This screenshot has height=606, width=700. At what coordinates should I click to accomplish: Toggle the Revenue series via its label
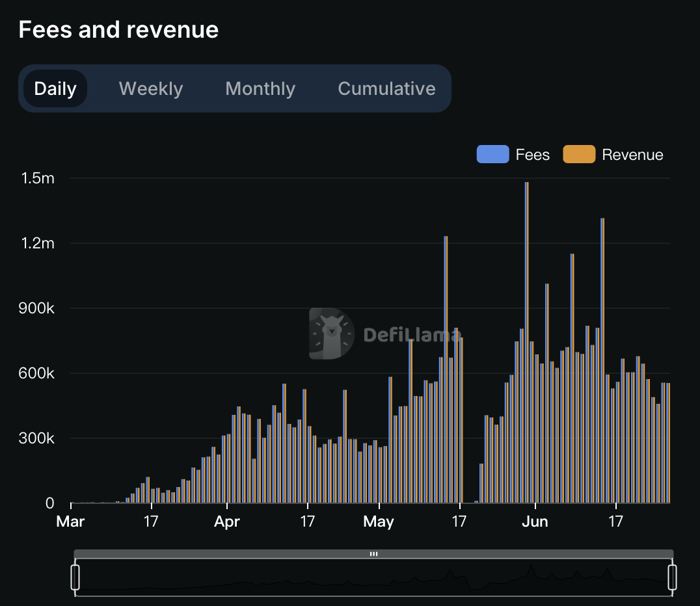pos(632,155)
